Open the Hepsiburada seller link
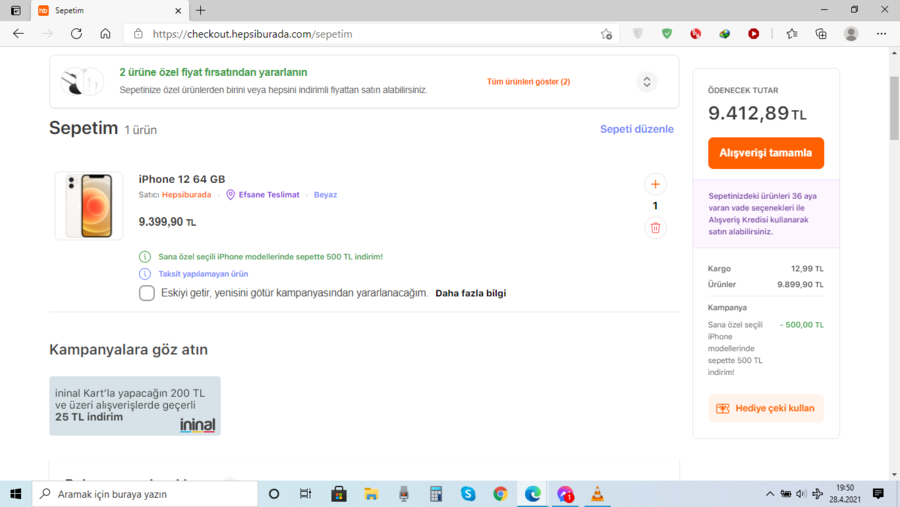This screenshot has height=507, width=900. coord(186,195)
